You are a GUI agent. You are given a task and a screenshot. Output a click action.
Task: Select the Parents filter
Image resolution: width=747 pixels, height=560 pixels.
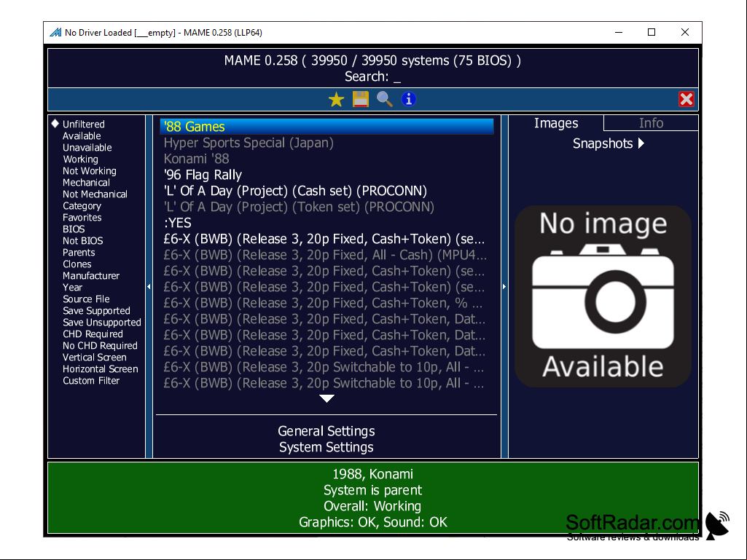click(79, 253)
